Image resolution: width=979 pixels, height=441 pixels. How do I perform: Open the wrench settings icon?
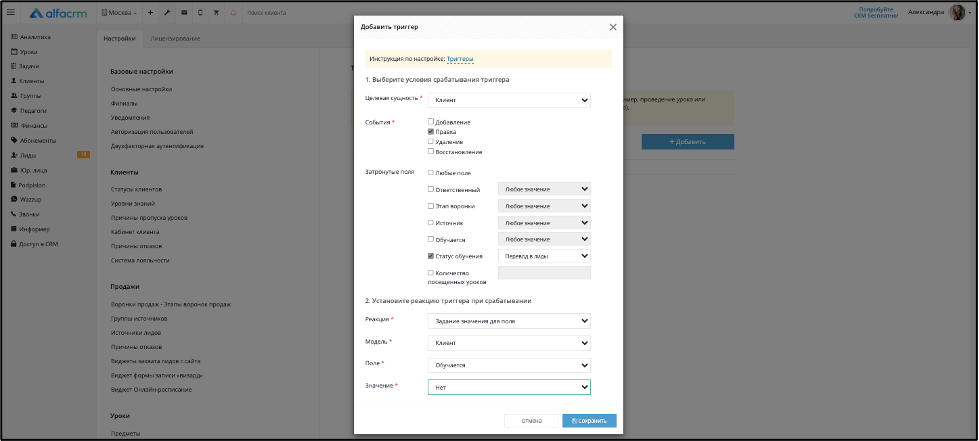click(x=167, y=12)
